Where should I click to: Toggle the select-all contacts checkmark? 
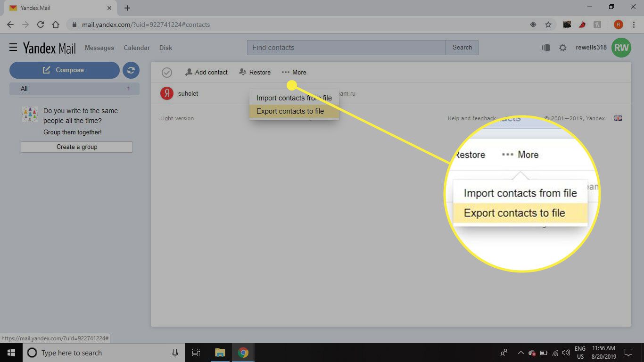pyautogui.click(x=166, y=73)
